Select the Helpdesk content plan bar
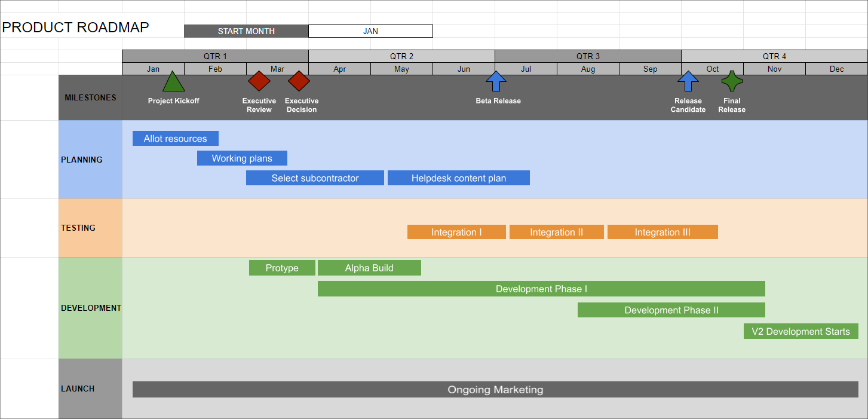 (x=458, y=178)
